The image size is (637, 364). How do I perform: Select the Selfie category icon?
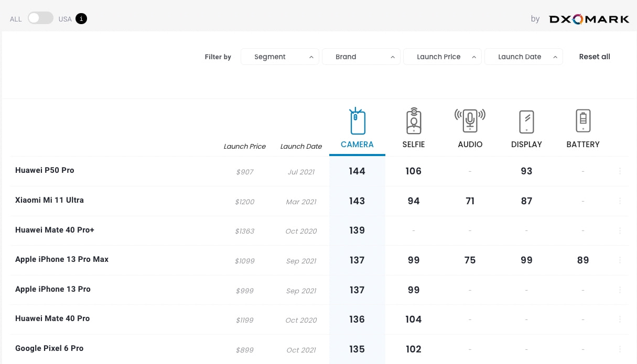(x=414, y=122)
